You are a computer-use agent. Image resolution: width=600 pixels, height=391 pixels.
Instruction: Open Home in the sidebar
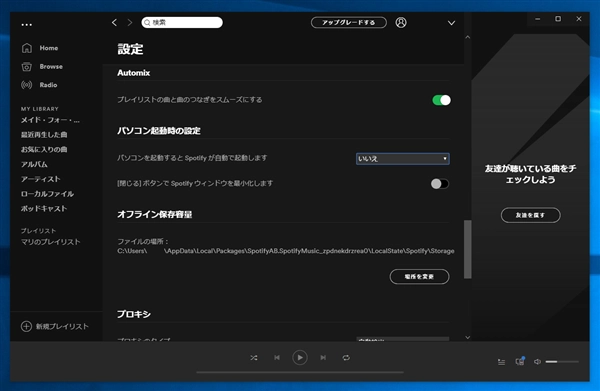pyautogui.click(x=49, y=48)
